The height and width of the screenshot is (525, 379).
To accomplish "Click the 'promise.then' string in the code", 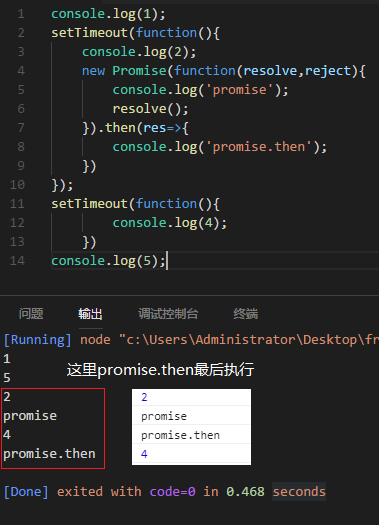I will pos(259,147).
